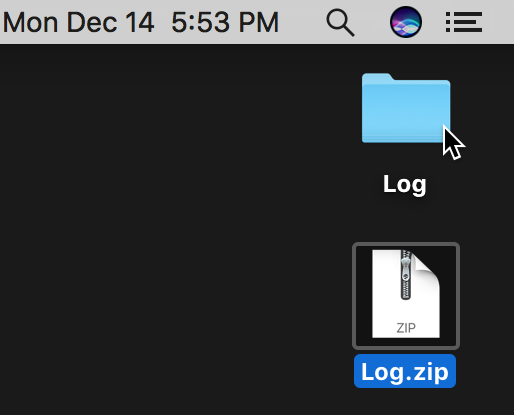This screenshot has width=514, height=415.
Task: Click empty desktop area to deselect Log.zip
Action: click(x=167, y=233)
